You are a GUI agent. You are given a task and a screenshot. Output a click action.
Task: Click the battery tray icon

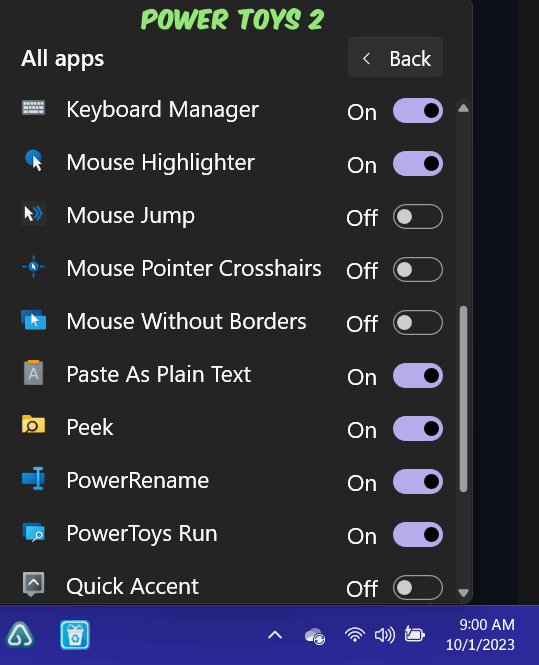[x=414, y=634]
